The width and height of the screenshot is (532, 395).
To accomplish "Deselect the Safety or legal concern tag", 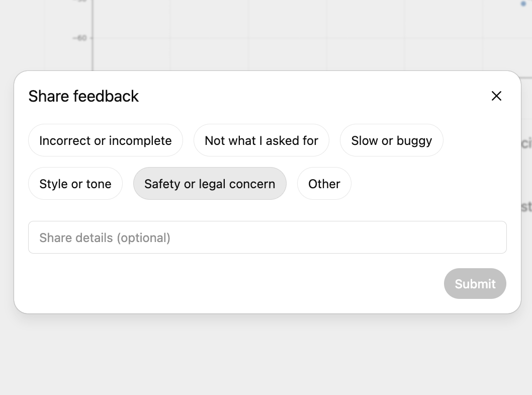I will pos(210,184).
